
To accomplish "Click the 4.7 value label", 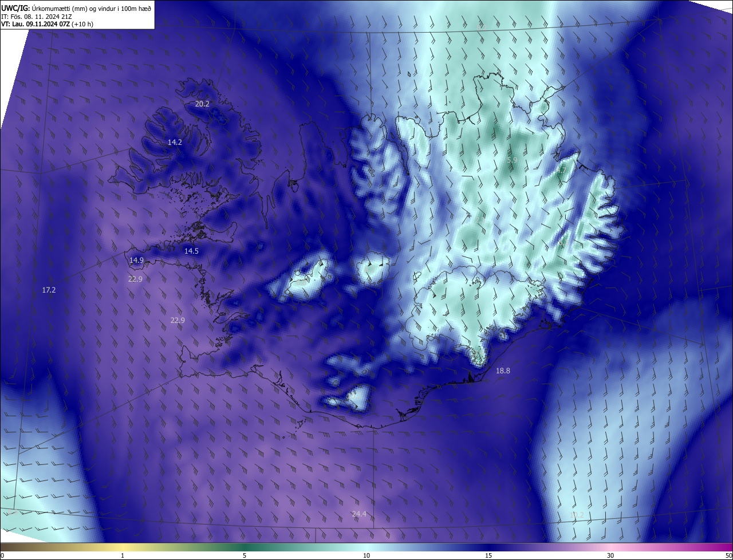I will [x=561, y=170].
